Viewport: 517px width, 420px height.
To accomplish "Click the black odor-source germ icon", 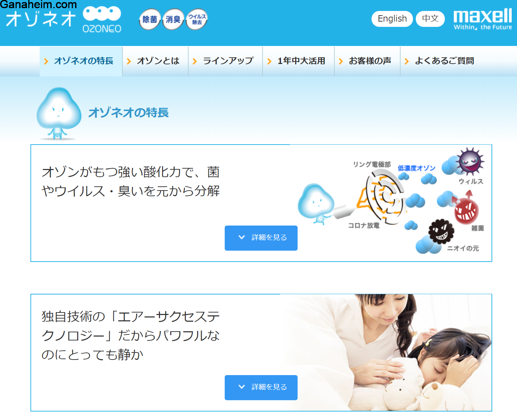I will pyautogui.click(x=441, y=232).
